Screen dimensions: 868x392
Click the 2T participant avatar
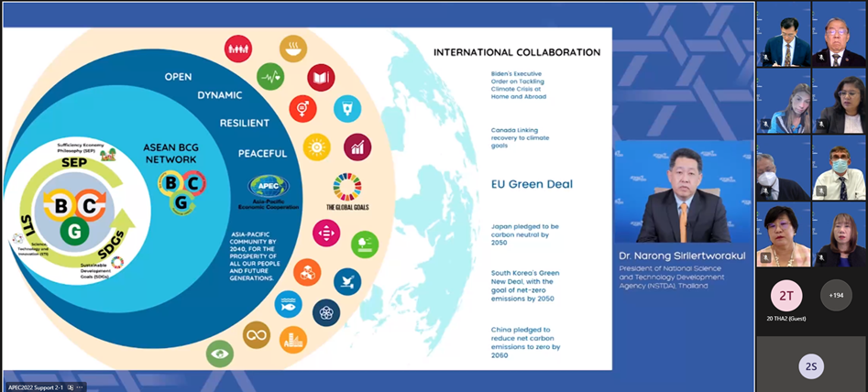click(786, 297)
